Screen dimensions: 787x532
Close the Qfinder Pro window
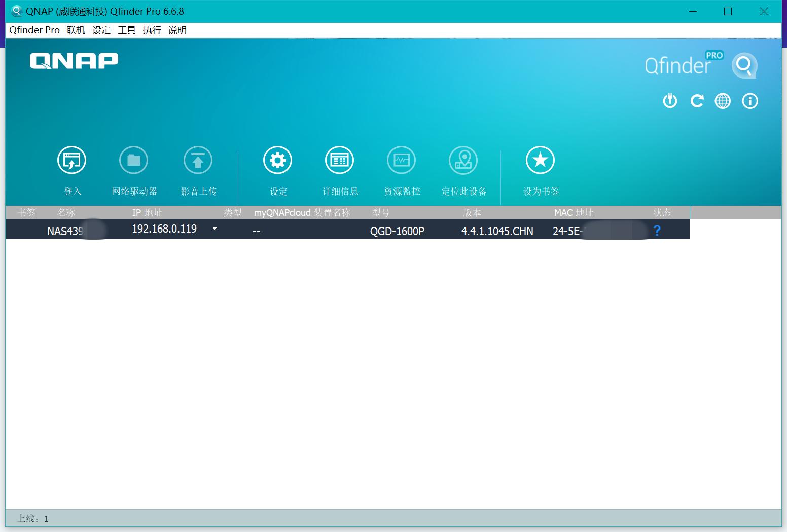pyautogui.click(x=764, y=11)
